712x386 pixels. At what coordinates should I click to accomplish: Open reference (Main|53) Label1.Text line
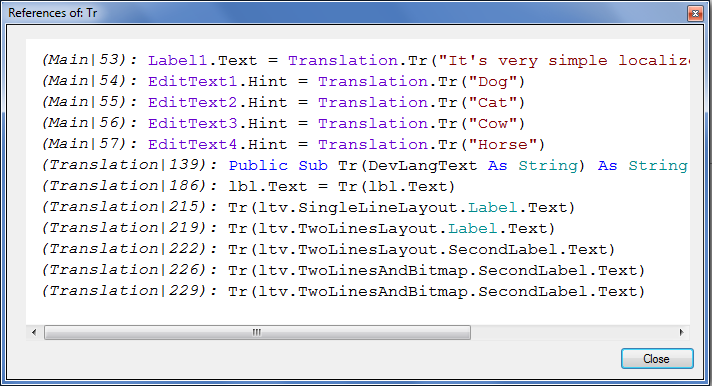tap(366, 60)
